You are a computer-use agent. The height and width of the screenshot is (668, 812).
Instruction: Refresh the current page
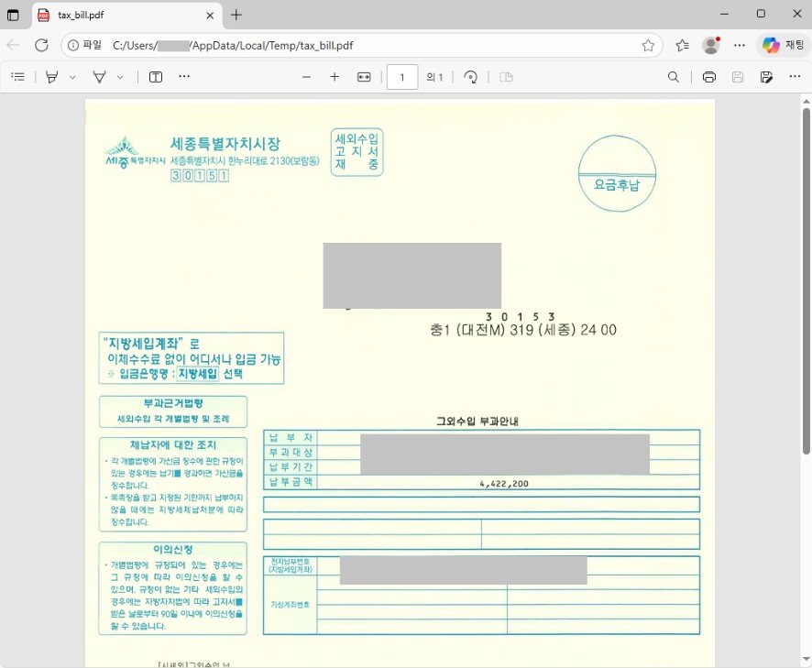[41, 45]
